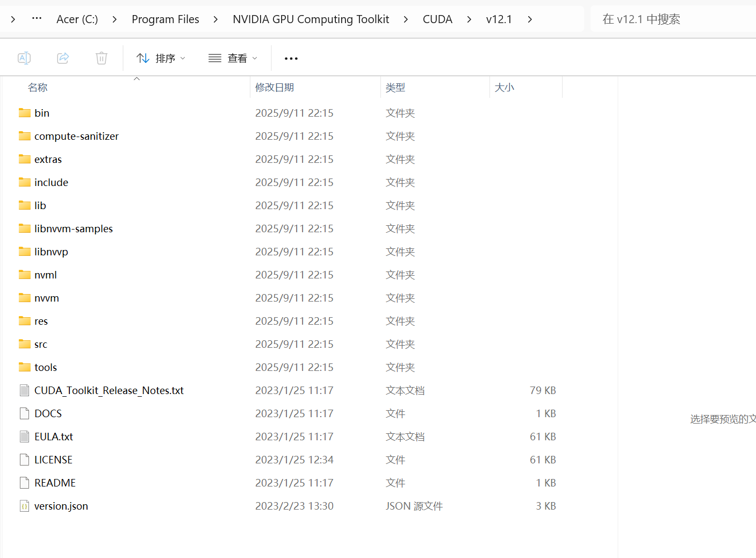Expand chevron after NVIDIA GPU Computing Toolkit
This screenshot has height=558, width=756.
406,19
